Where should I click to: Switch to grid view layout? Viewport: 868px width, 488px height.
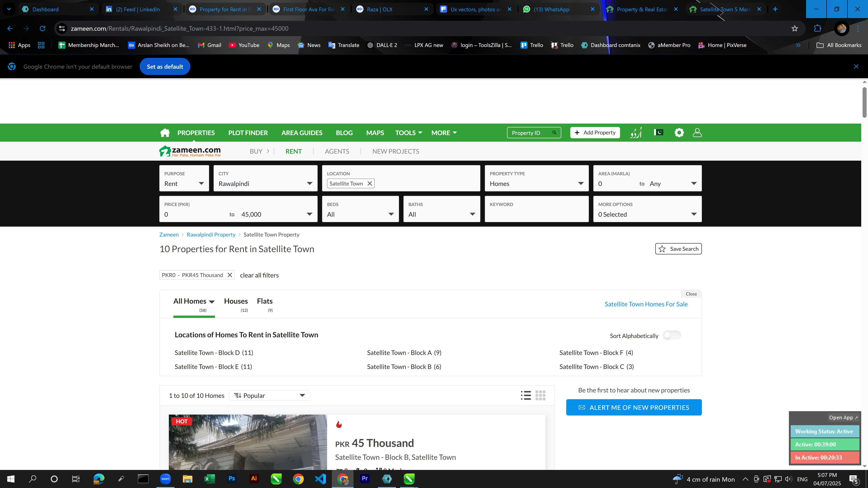coord(540,395)
